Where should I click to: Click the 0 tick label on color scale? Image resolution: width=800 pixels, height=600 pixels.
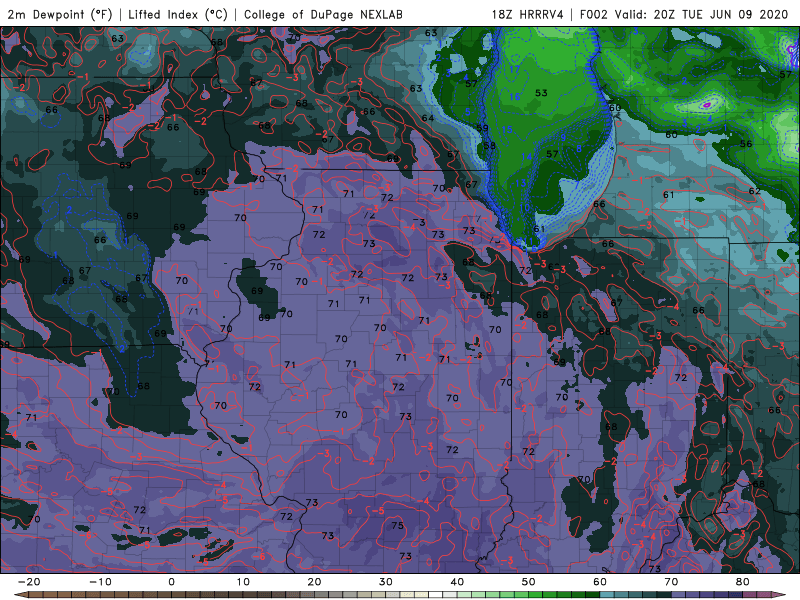(171, 582)
